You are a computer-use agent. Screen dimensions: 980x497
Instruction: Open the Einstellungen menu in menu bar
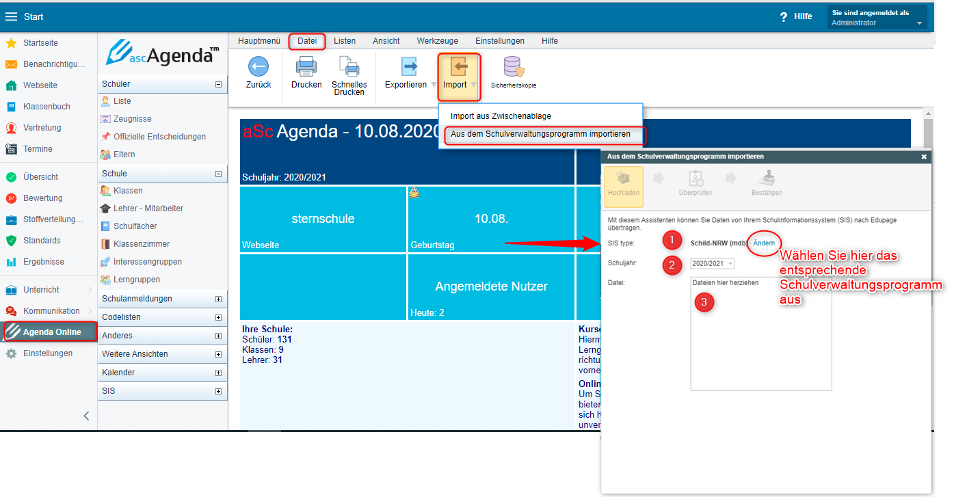click(x=500, y=41)
